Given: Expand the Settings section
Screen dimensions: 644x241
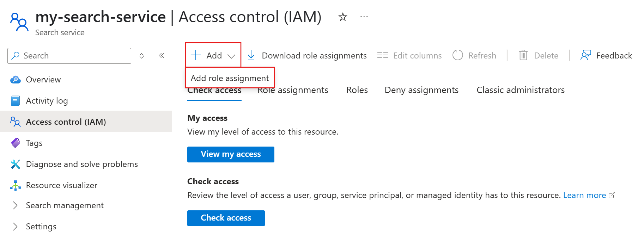Looking at the screenshot, I should coord(15,227).
